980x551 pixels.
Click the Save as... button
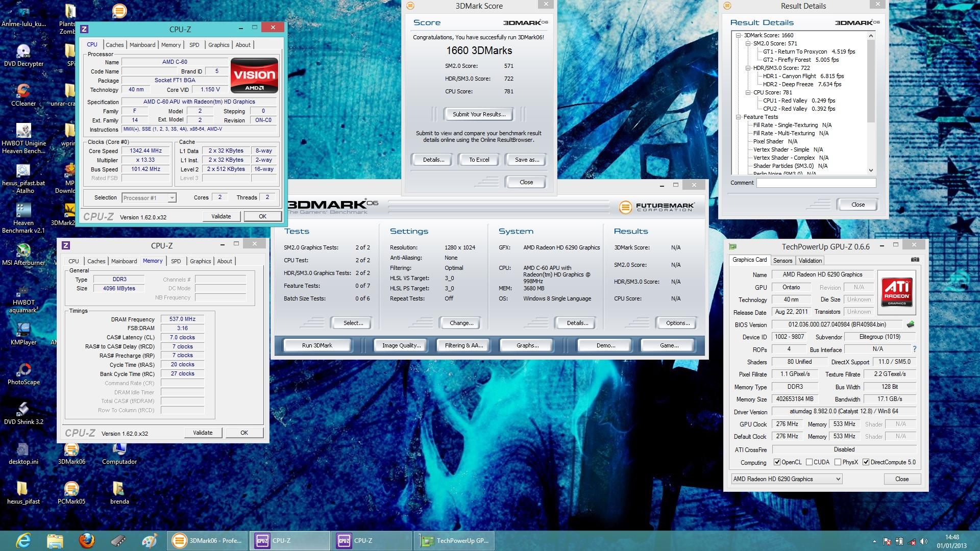(527, 160)
